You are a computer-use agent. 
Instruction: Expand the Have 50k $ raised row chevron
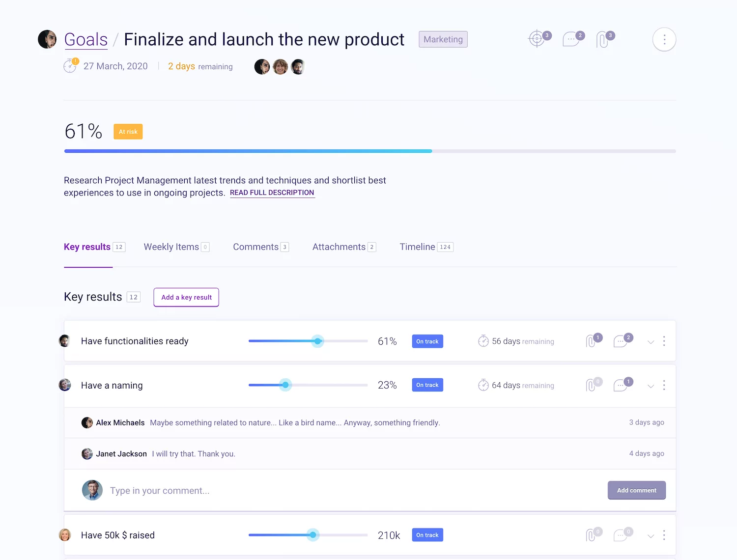(651, 536)
